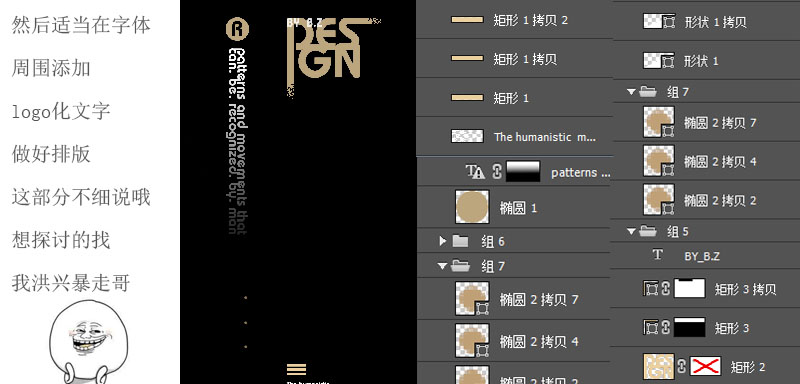Click the T type icon of BY_B.Z layer
800x384 pixels.
coord(658,254)
